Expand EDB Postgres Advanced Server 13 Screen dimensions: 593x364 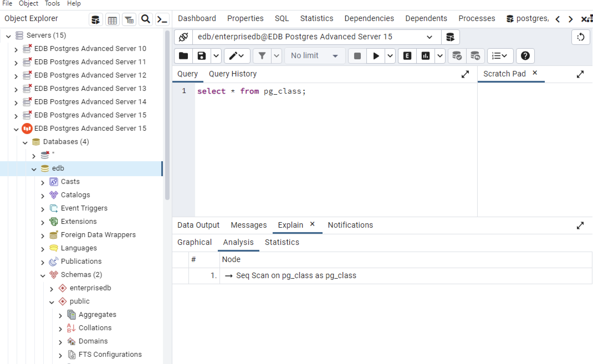[16, 89]
